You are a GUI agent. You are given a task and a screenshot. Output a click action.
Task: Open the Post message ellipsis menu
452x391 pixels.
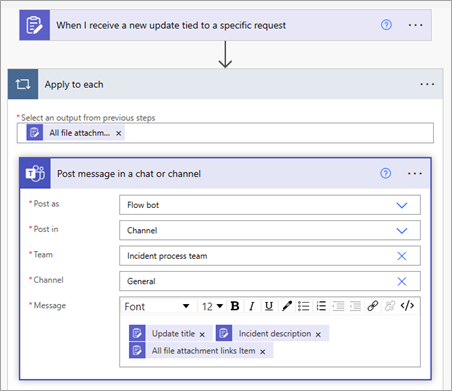pos(415,173)
